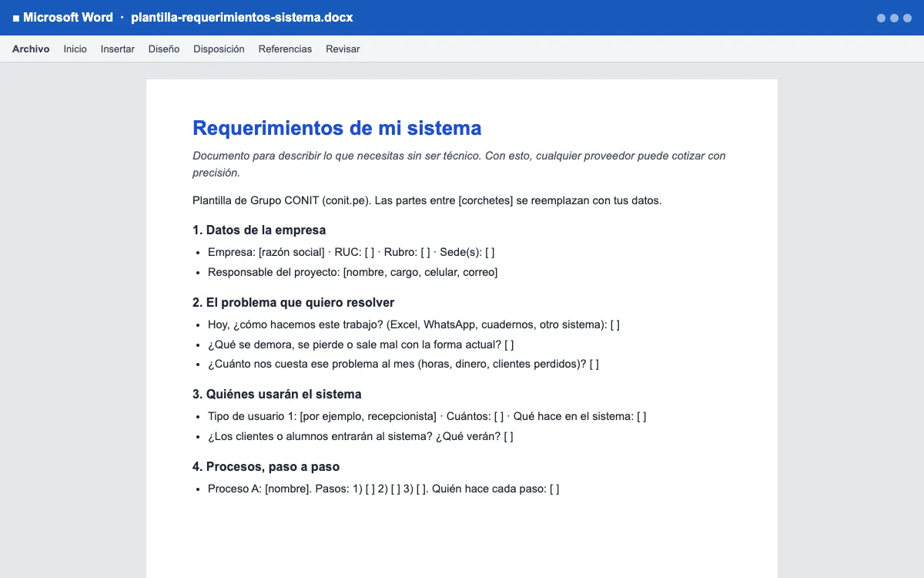The height and width of the screenshot is (578, 924).
Task: Click the line 'Plantilla de Grupo CONIT (conit.pe)'
Action: click(427, 200)
